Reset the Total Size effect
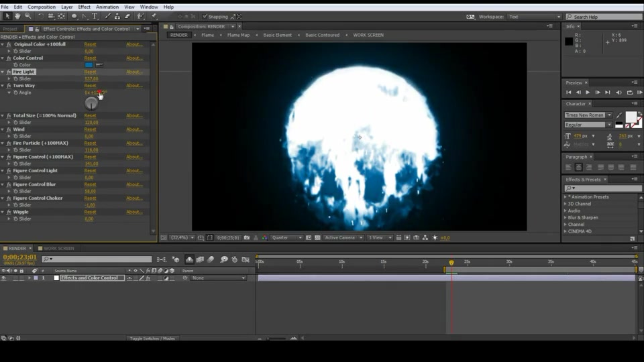644x362 pixels. [90, 116]
